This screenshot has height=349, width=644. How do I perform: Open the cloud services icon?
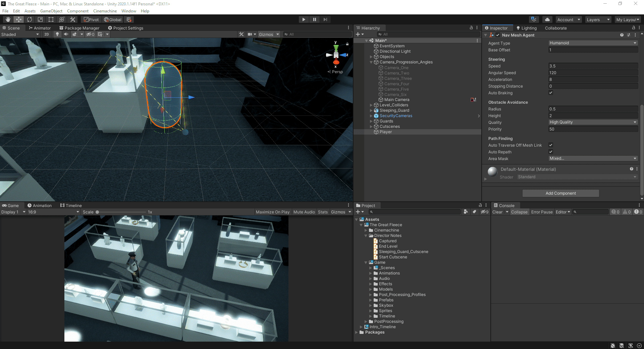[547, 19]
